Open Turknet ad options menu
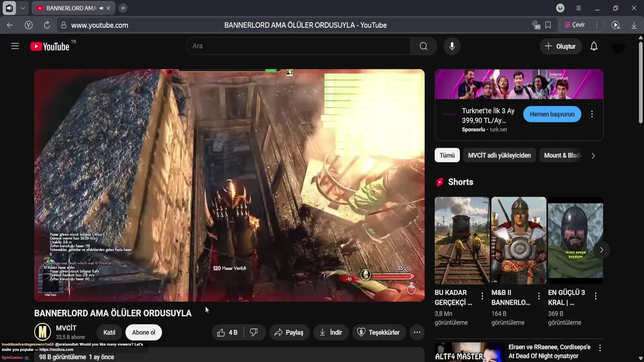644x362 pixels. pyautogui.click(x=592, y=114)
